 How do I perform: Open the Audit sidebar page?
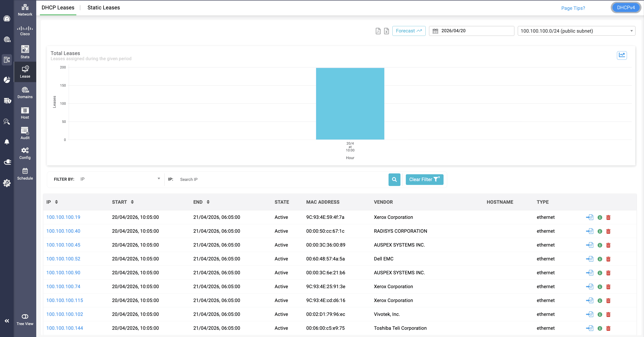coord(25,133)
